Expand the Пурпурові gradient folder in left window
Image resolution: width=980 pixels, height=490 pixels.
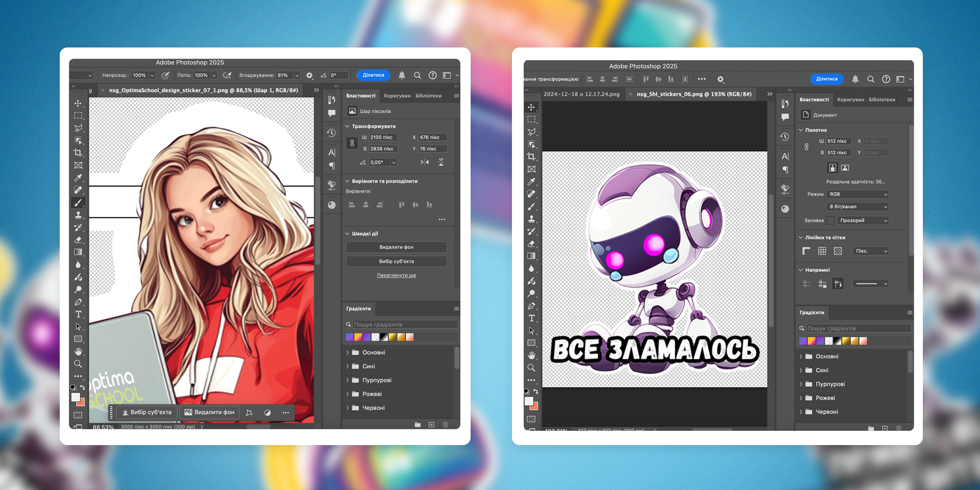pos(348,380)
